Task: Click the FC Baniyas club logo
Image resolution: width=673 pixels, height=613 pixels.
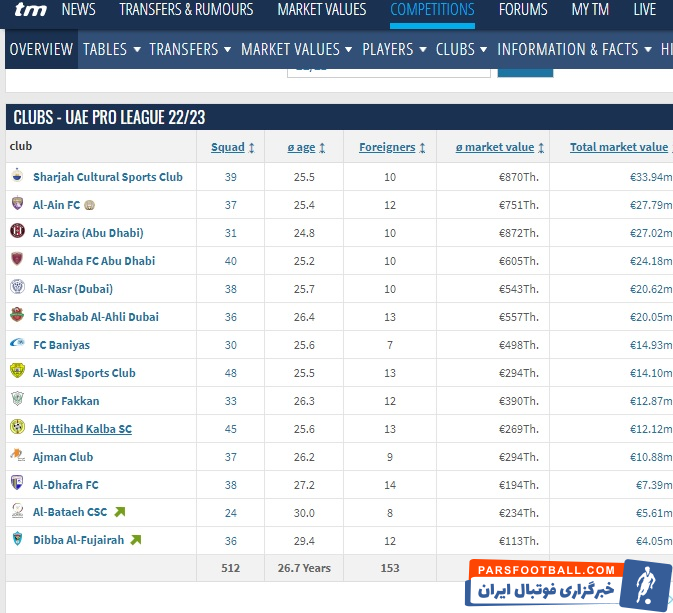Action: 17,345
